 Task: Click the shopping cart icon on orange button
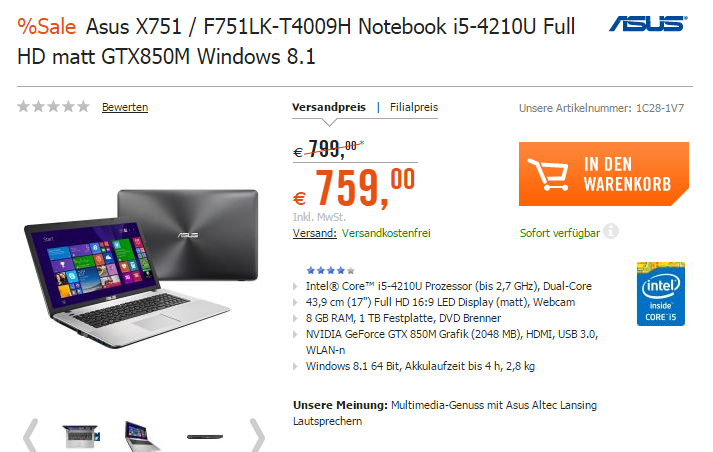(548, 174)
